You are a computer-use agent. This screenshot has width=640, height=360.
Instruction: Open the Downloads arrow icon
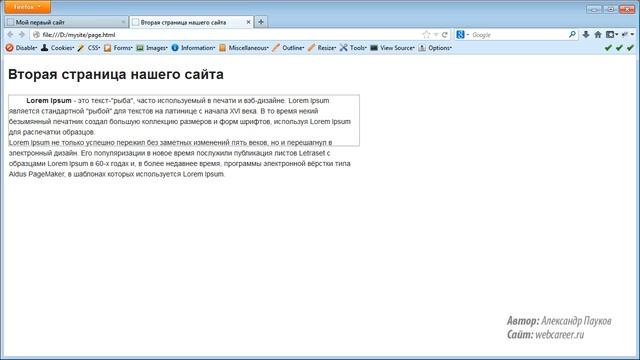[586, 35]
